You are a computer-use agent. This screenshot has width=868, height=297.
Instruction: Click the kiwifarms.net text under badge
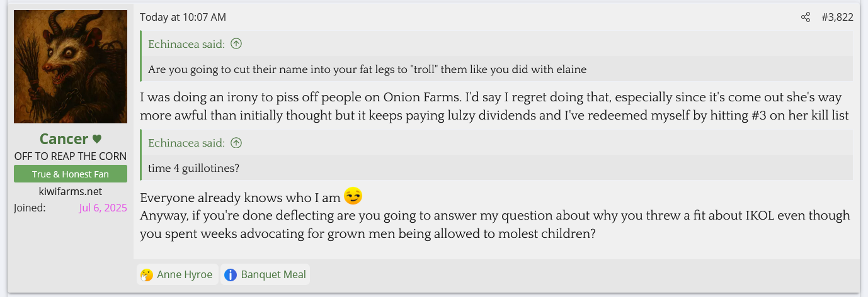click(x=71, y=191)
